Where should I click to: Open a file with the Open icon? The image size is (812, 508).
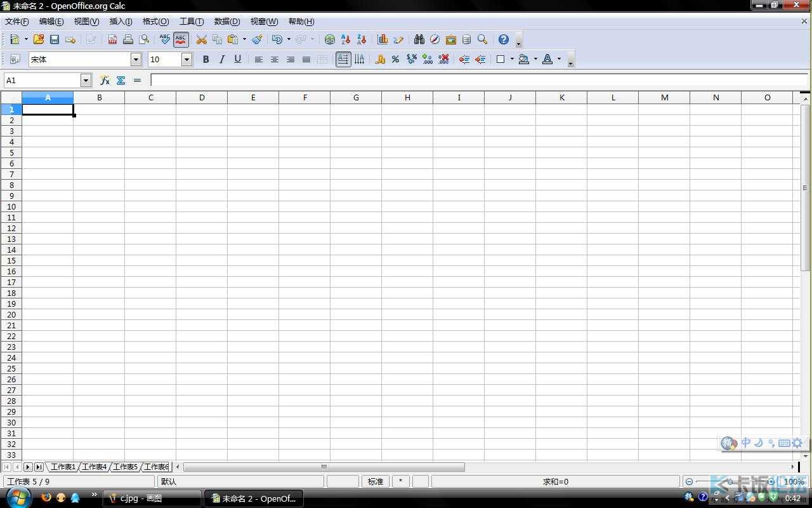[39, 39]
